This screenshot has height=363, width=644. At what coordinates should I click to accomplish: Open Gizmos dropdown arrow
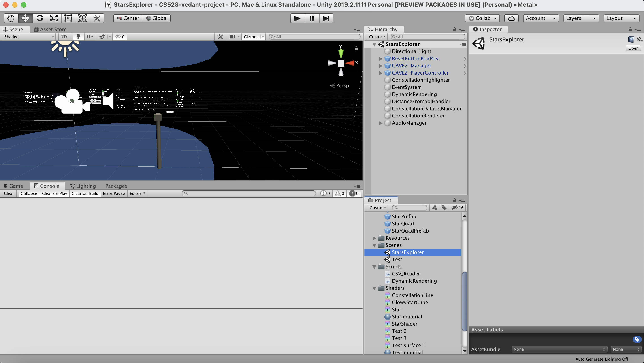pyautogui.click(x=263, y=37)
